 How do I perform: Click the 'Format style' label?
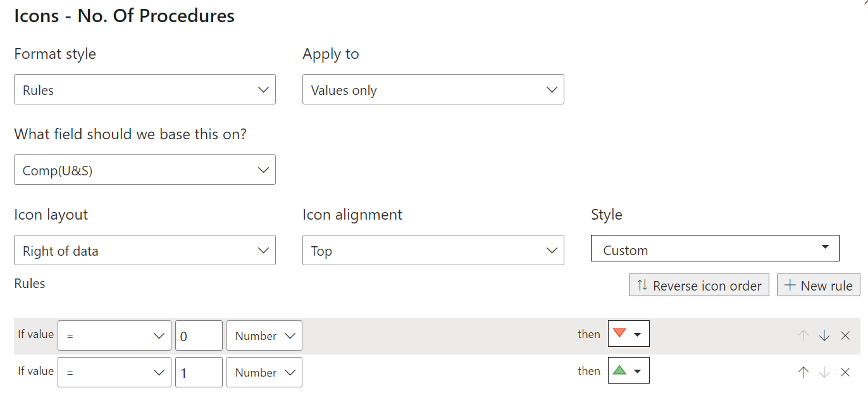[55, 54]
